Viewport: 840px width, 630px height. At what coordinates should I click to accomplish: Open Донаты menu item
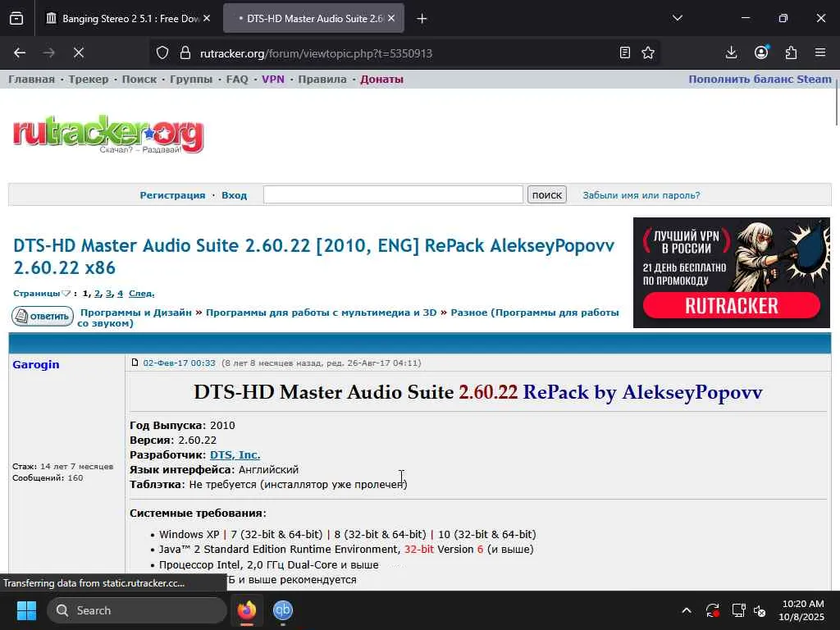pos(381,80)
